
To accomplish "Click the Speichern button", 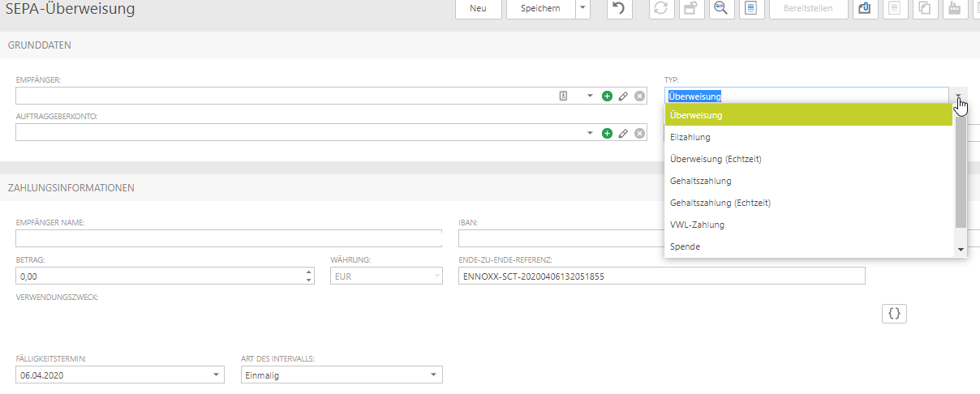I will [x=539, y=8].
